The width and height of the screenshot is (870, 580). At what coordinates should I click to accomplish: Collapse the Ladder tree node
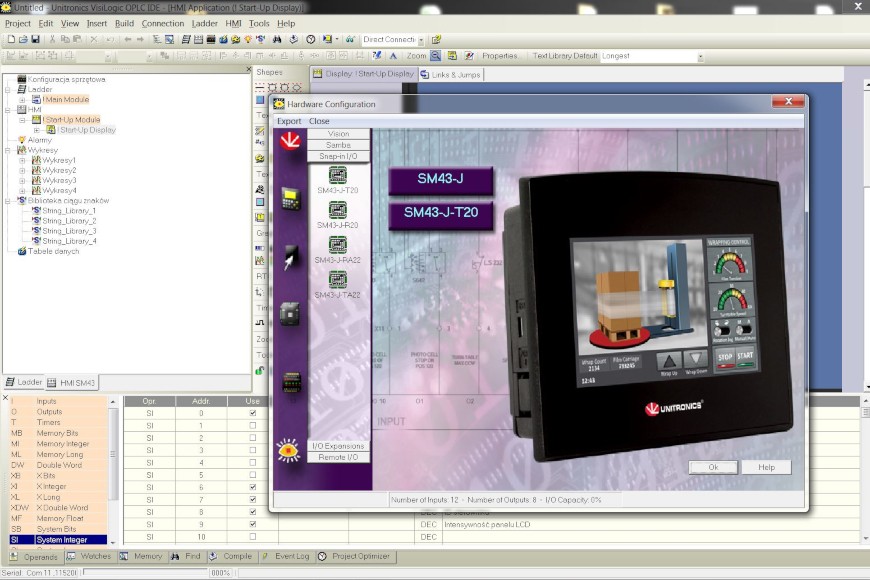coord(8,89)
